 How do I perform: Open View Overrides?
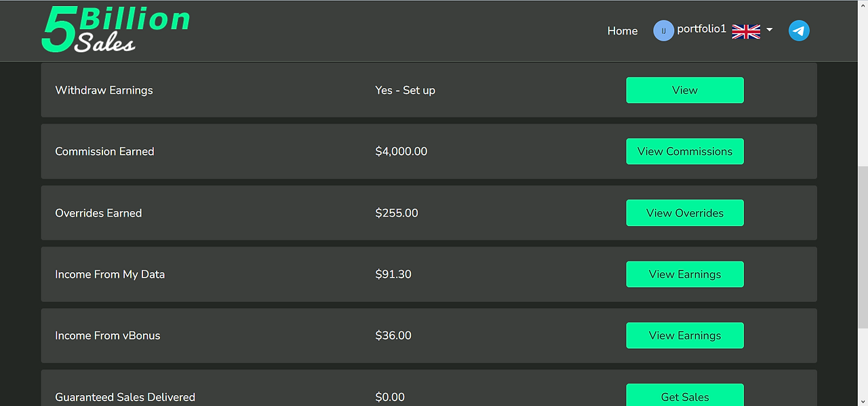click(685, 213)
